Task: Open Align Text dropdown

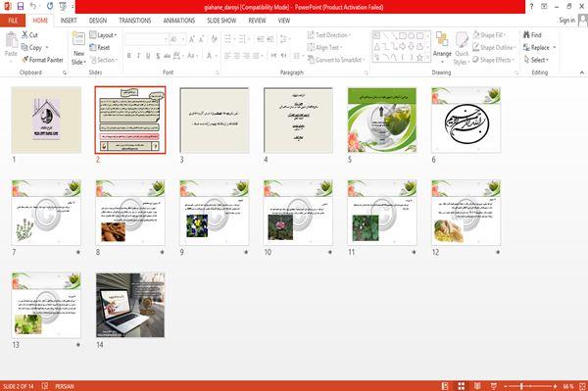Action: (324, 47)
